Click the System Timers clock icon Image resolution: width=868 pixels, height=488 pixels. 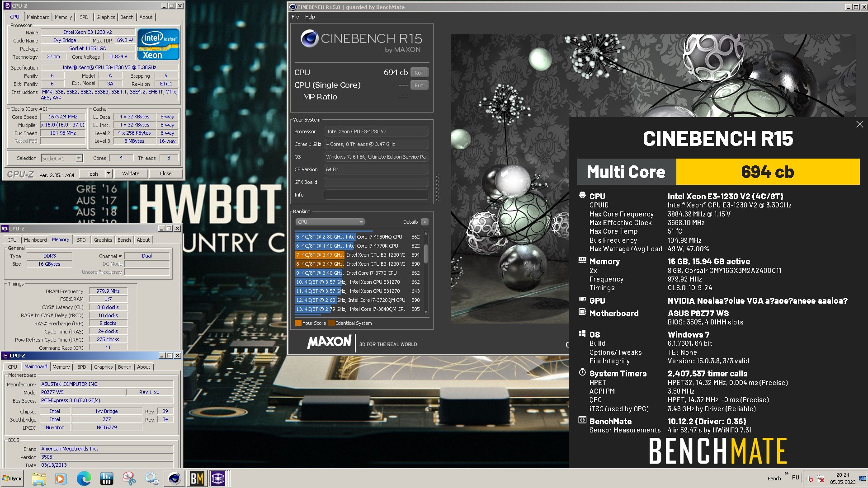[582, 373]
